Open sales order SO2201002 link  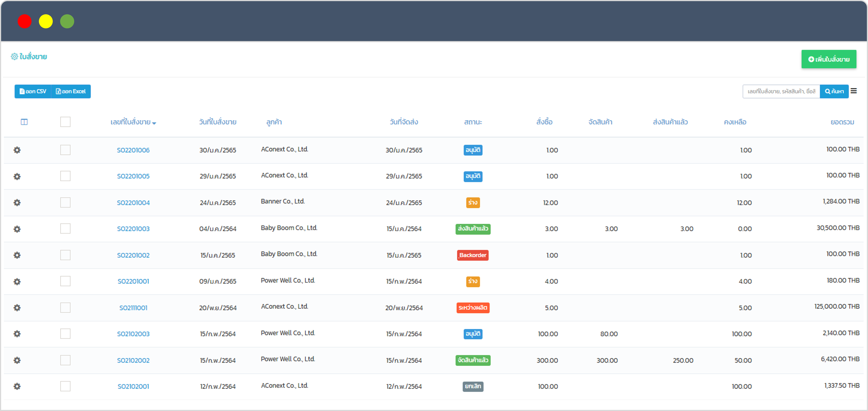coord(133,255)
